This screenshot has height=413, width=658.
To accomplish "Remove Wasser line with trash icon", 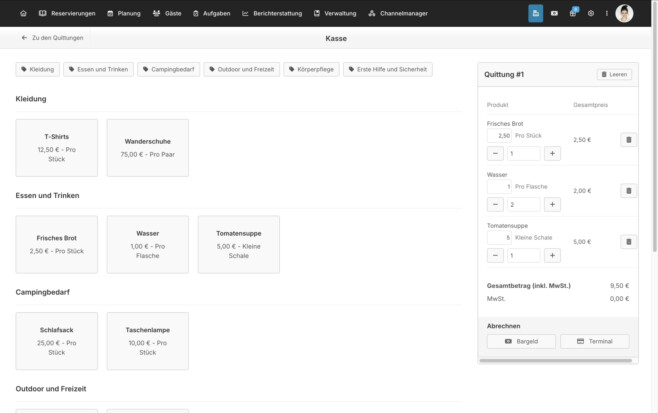I will click(629, 191).
